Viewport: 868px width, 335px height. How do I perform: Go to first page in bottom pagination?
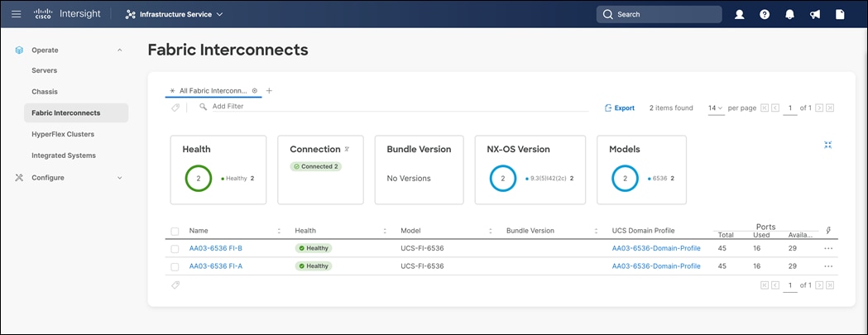click(x=765, y=285)
